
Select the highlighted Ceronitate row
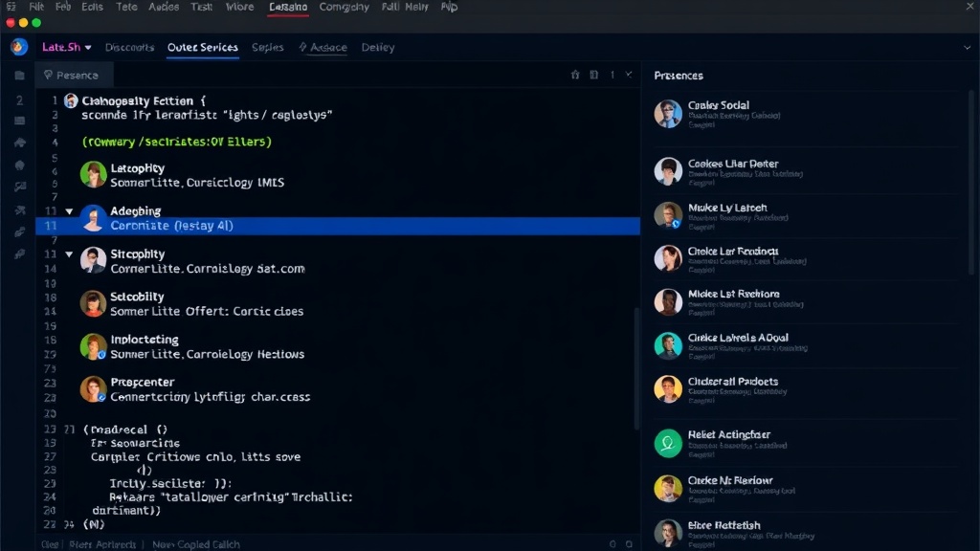click(x=338, y=226)
